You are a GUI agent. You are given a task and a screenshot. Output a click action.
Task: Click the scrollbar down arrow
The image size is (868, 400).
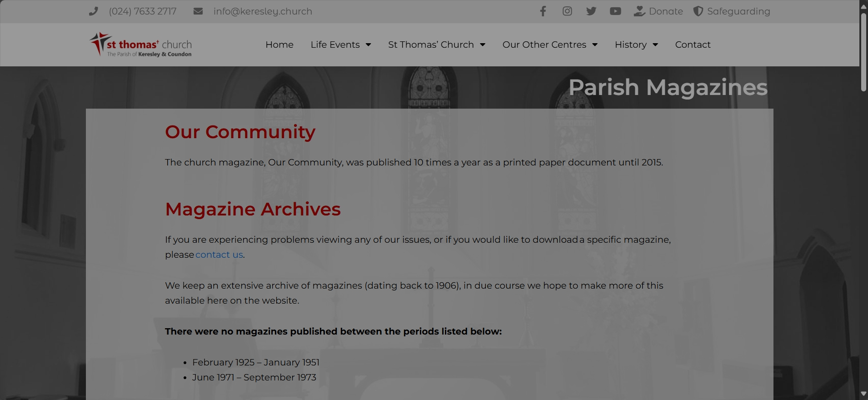[863, 394]
